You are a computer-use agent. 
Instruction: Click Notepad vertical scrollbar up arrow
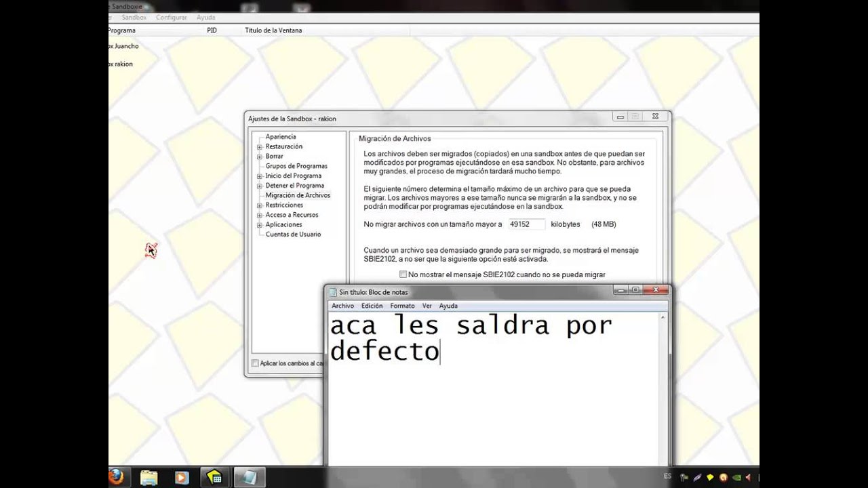[663, 318]
